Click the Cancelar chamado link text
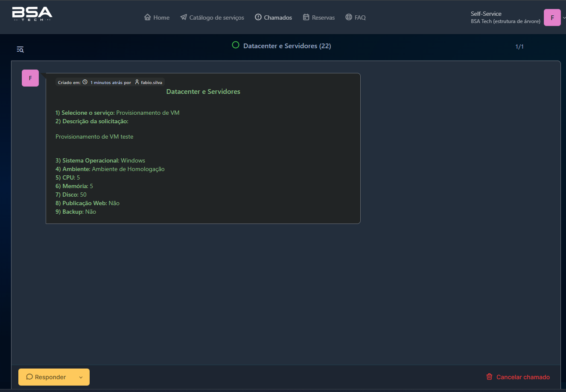The height and width of the screenshot is (392, 566). tap(523, 377)
